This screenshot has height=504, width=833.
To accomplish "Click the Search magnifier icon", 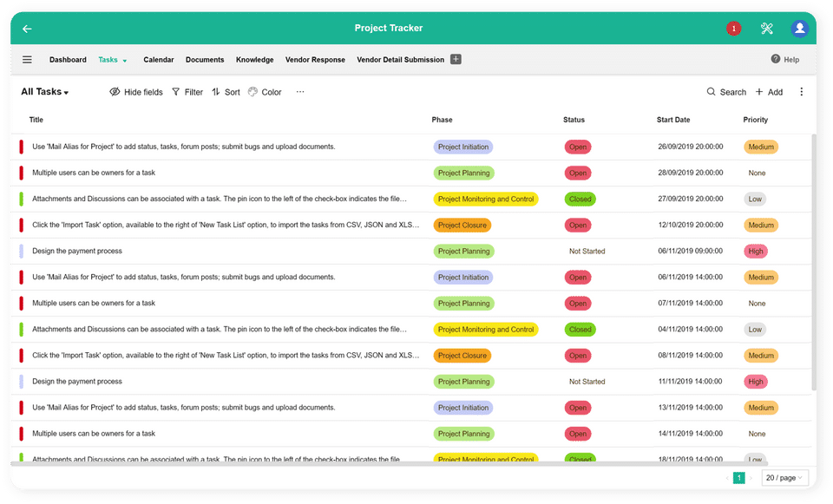I will 711,92.
